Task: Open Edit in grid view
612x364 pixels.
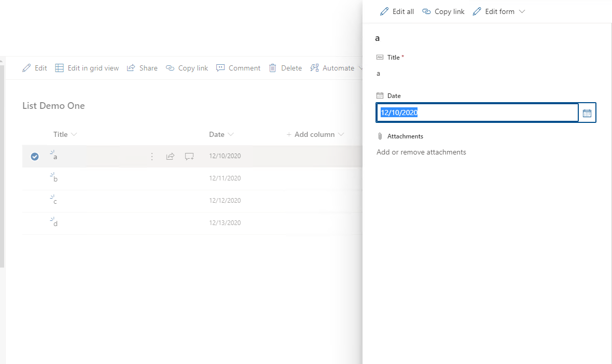Action: point(87,68)
